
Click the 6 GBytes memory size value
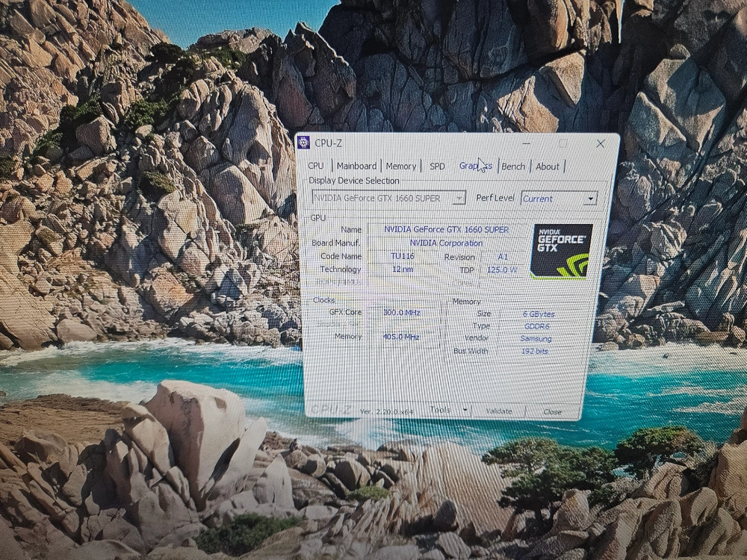[539, 314]
